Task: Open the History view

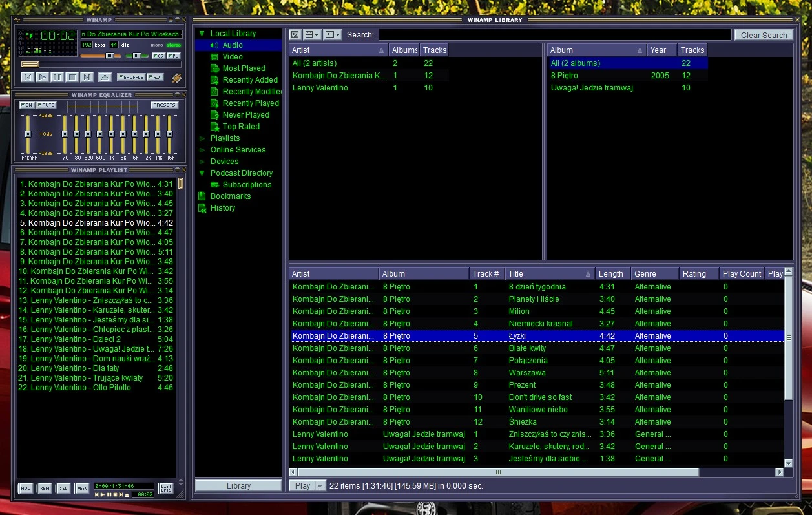Action: tap(223, 207)
